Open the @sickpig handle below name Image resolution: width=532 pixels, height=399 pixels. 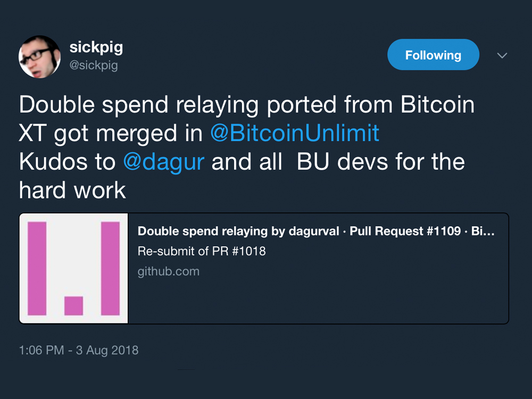[94, 65]
